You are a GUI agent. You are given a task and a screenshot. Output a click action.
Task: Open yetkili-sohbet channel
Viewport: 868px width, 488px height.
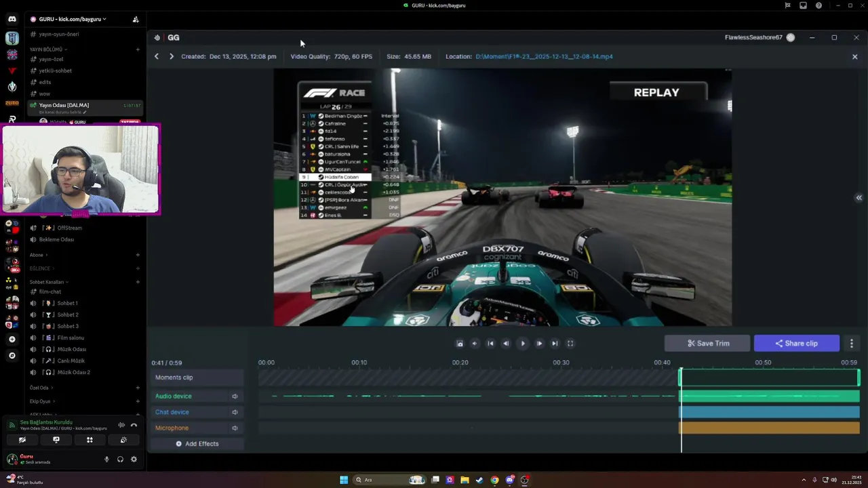55,70
